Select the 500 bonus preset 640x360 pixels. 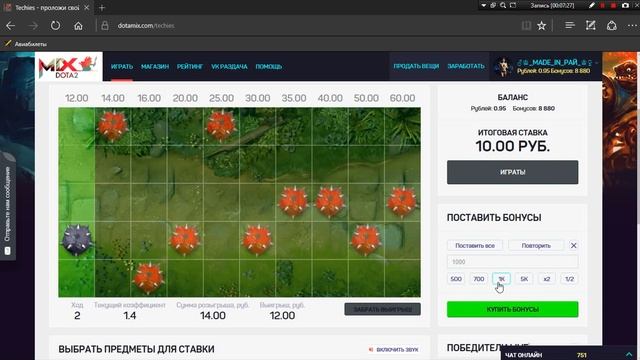[456, 279]
